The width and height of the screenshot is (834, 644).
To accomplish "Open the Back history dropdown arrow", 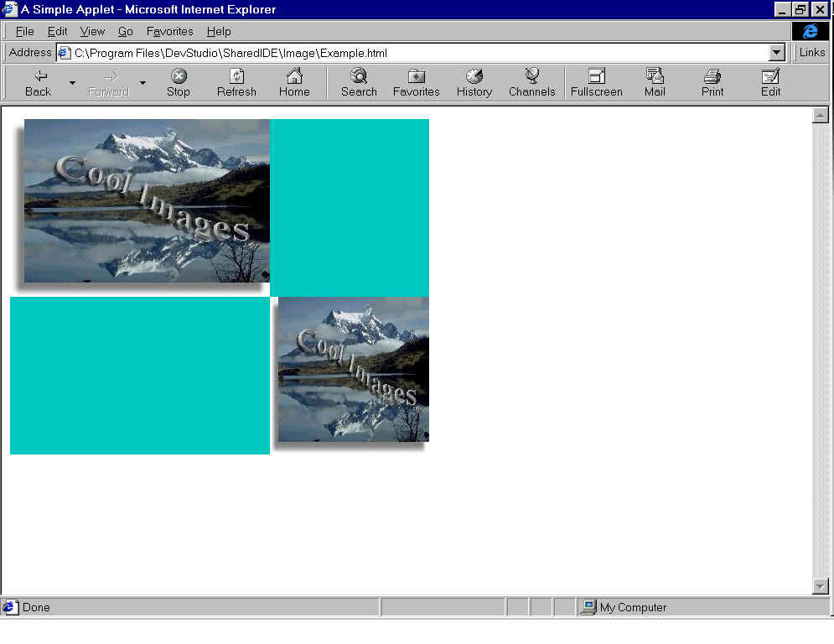I will (72, 83).
